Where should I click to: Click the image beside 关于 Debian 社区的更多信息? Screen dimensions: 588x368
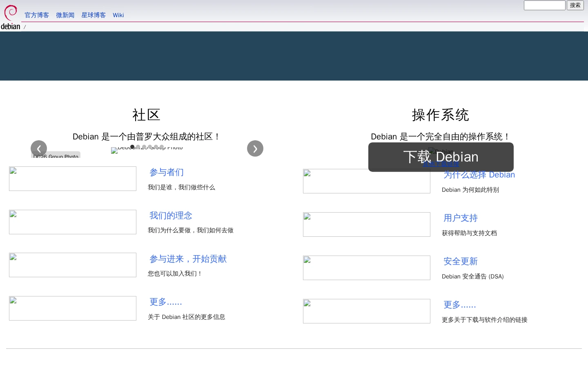pos(73,308)
